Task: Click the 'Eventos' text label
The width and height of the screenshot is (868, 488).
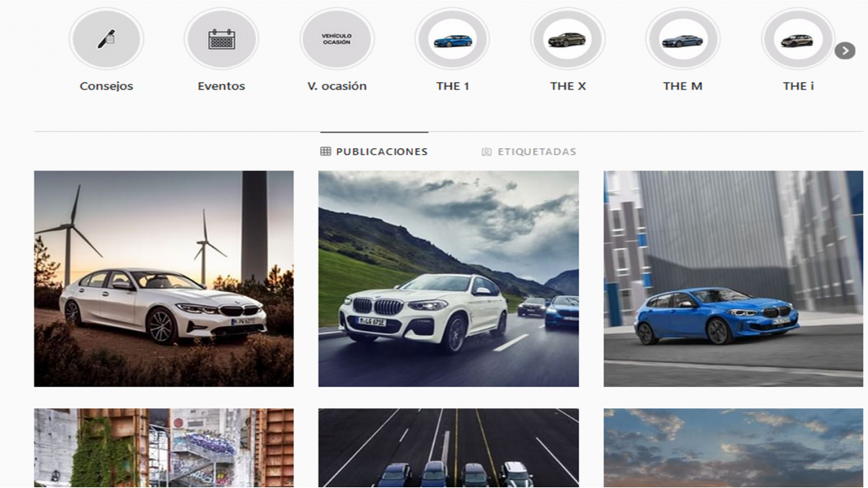Action: (x=221, y=86)
